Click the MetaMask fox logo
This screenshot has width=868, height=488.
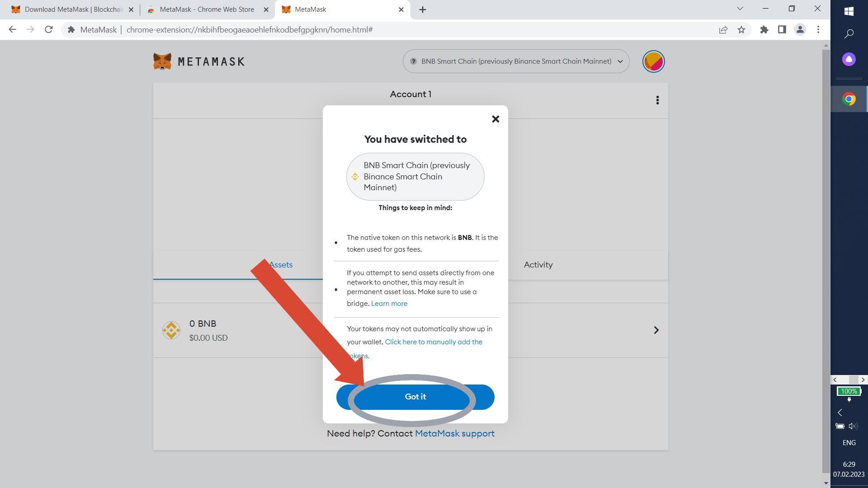point(162,61)
